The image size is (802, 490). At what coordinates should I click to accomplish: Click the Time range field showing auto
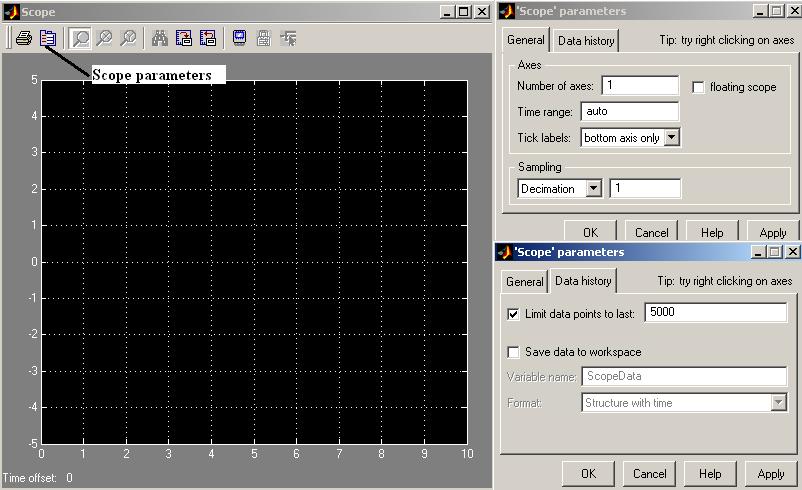[x=630, y=111]
